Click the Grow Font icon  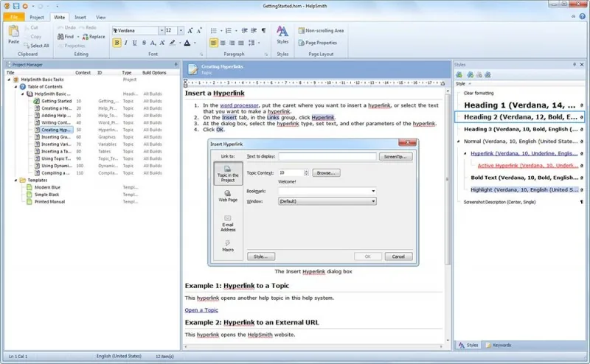tap(190, 31)
